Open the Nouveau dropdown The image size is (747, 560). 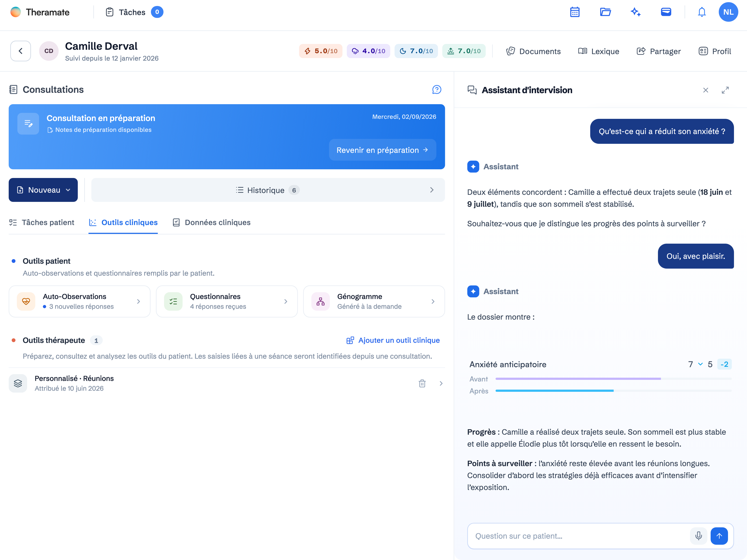point(43,190)
